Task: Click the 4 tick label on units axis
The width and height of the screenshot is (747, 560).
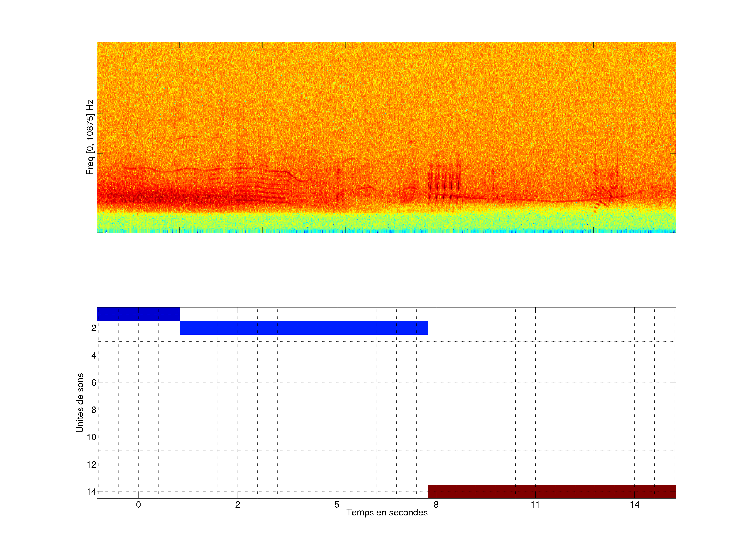Action: click(x=94, y=355)
